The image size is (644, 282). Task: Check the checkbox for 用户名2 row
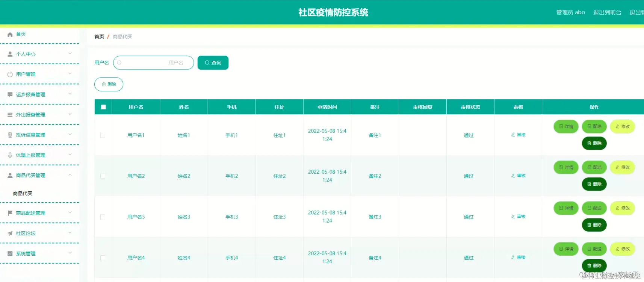(x=103, y=176)
